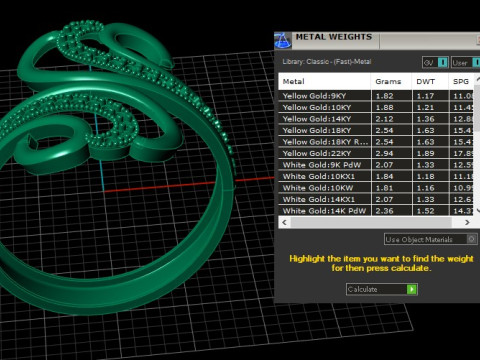Click the 1.16 DWT value for 10KW
480x360 pixels.
(x=426, y=188)
